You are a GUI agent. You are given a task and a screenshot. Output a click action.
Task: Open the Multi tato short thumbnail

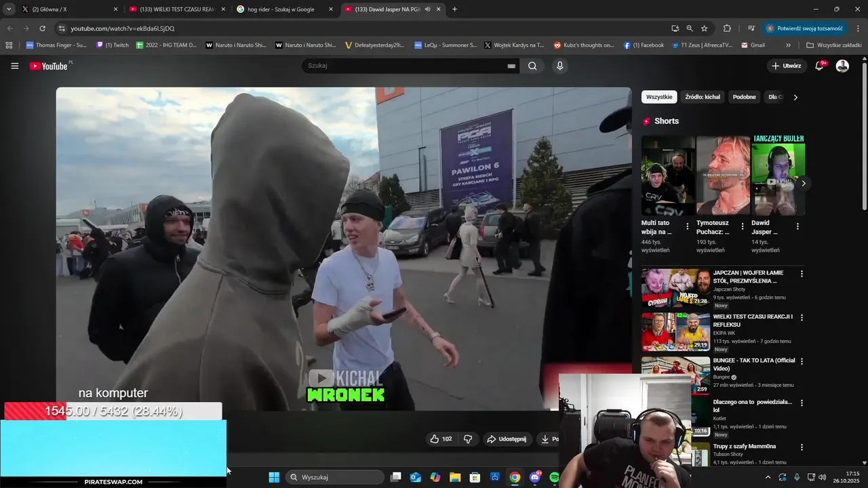[x=668, y=175]
